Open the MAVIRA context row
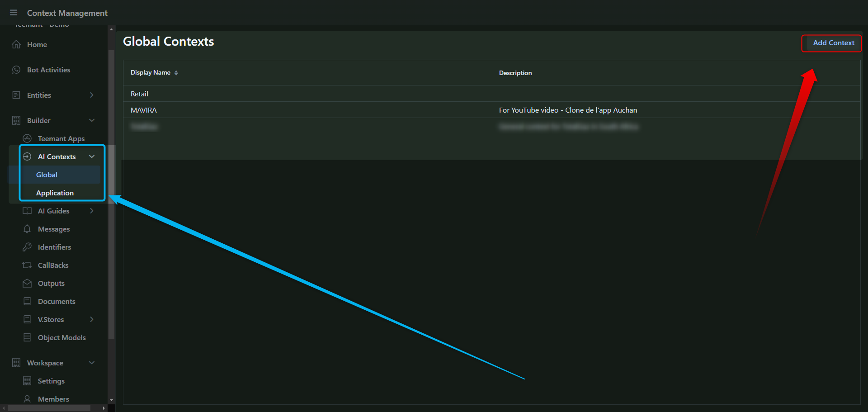868x412 pixels. click(x=144, y=110)
